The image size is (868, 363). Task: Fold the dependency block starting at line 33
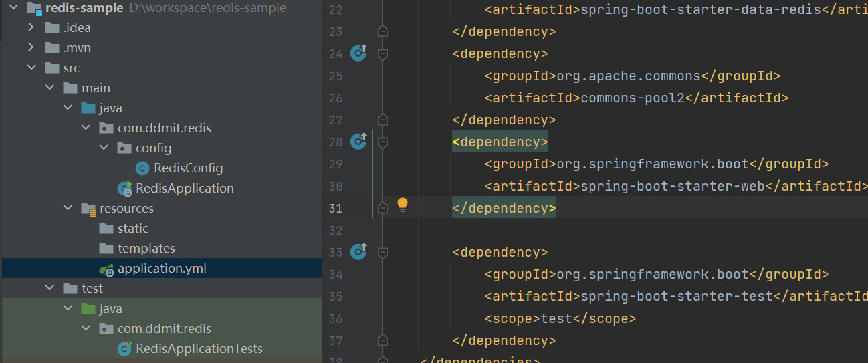[383, 252]
